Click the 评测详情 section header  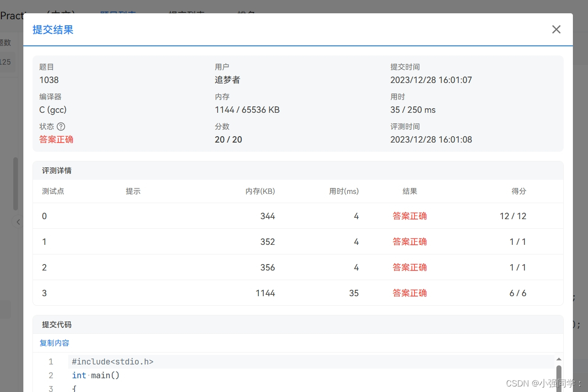click(x=298, y=171)
